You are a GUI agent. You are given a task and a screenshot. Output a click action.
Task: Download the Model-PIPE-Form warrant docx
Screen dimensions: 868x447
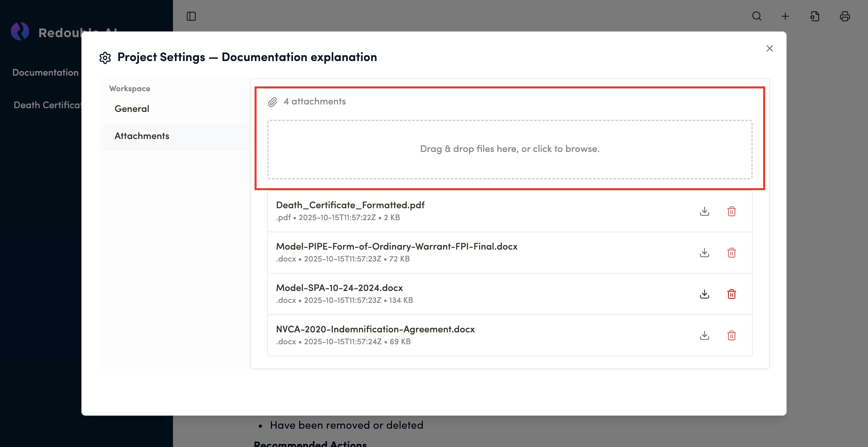pos(704,253)
